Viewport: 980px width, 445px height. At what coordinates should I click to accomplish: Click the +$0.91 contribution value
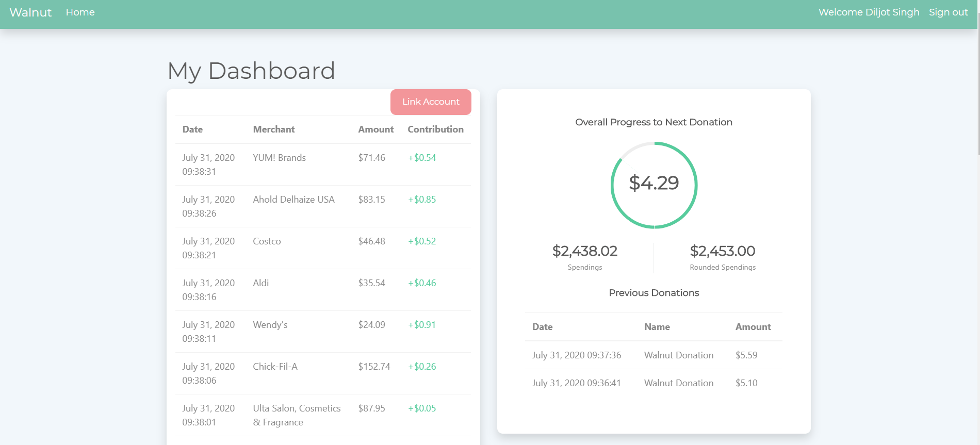tap(422, 325)
